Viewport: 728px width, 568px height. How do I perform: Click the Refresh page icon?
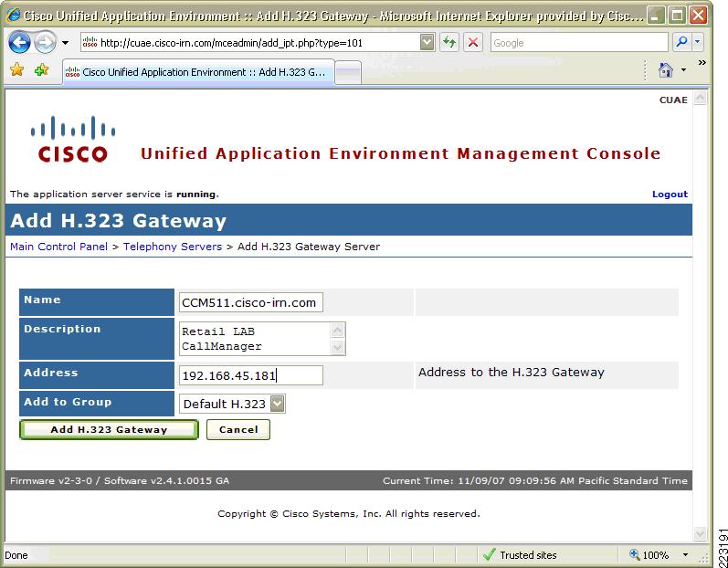[x=449, y=43]
